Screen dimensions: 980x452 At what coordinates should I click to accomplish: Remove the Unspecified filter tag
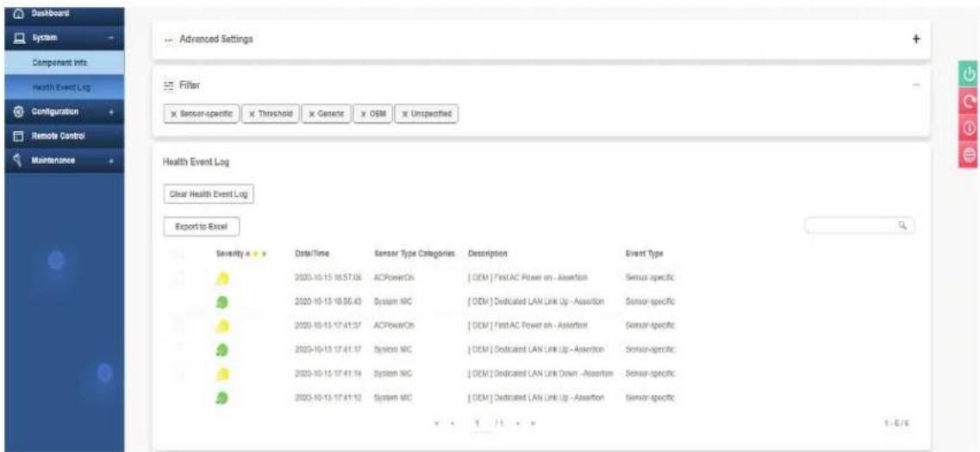coord(405,115)
